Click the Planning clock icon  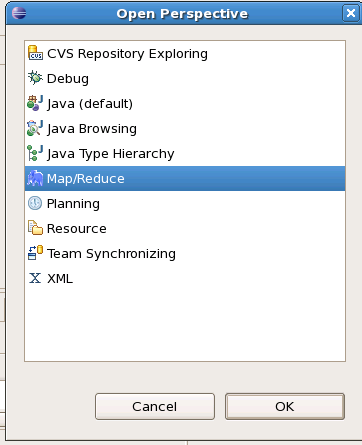click(x=35, y=203)
